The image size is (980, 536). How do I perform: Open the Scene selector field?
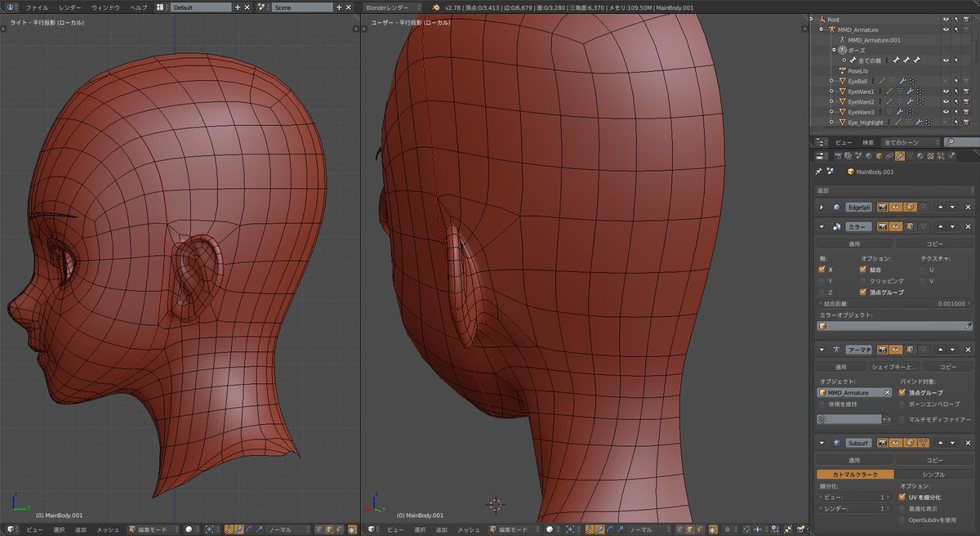click(x=302, y=7)
